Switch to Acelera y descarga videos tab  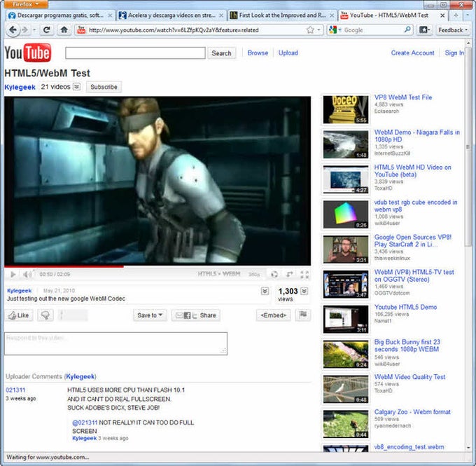(171, 15)
